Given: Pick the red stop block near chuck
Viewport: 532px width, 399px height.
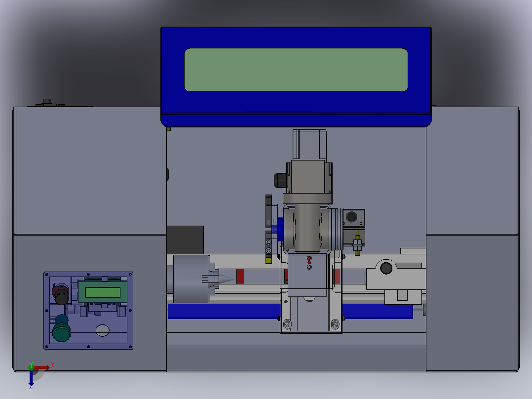Looking at the screenshot, I should pos(240,277).
